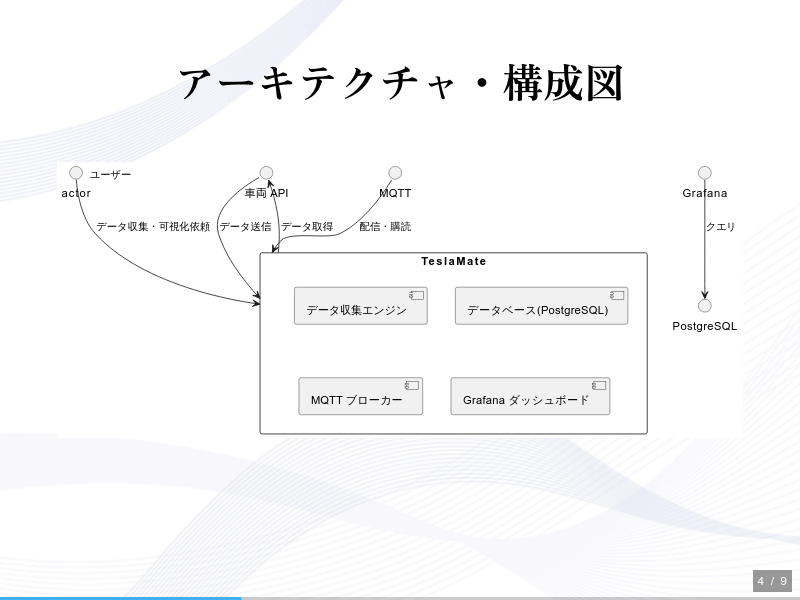The height and width of the screenshot is (600, 800).
Task: Click the 配信・購読 arrow label
Action: (385, 227)
